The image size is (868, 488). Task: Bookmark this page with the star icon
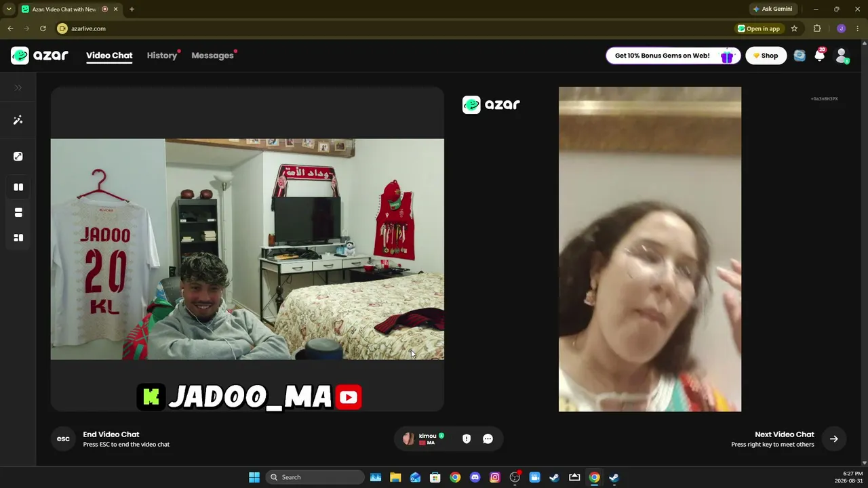tap(794, 28)
